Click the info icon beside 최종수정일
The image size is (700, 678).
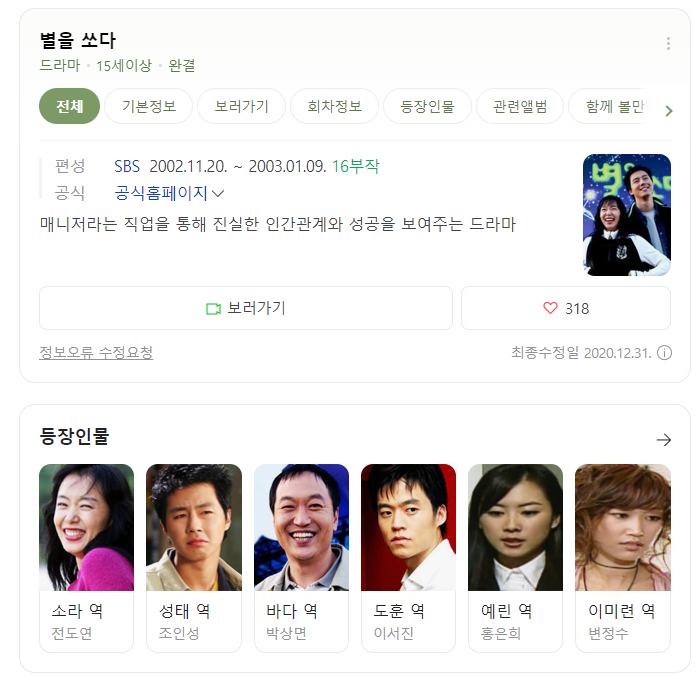click(664, 353)
